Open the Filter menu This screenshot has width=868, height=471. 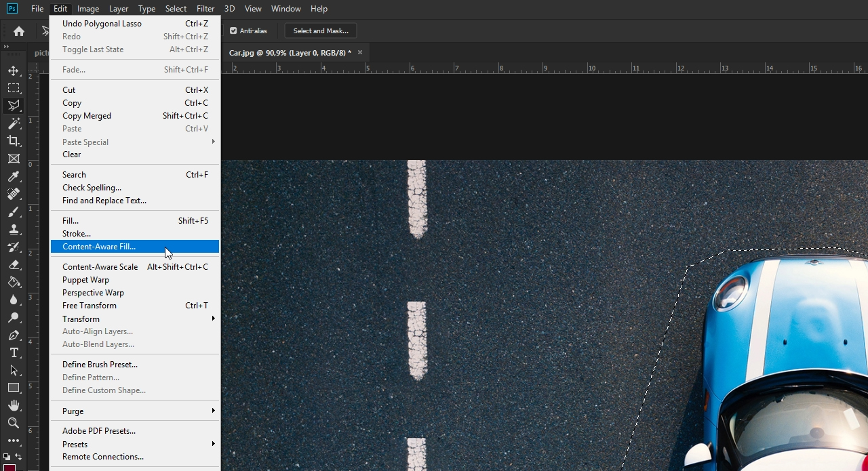(205, 9)
